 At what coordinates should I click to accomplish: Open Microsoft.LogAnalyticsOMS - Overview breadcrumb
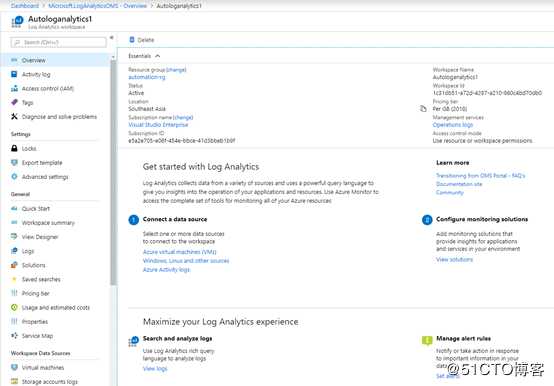97,6
